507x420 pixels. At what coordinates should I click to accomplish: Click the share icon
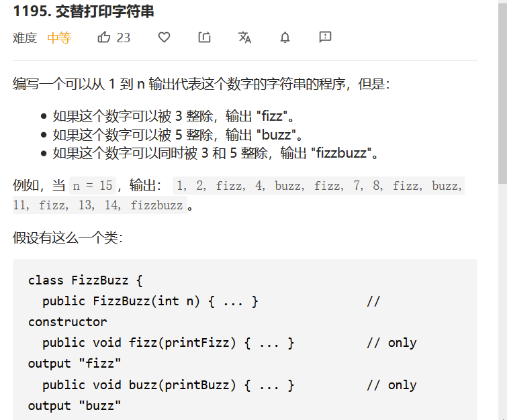coord(205,38)
